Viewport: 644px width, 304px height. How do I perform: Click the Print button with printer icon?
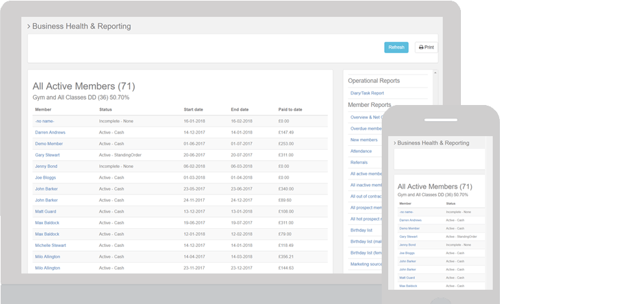click(426, 47)
